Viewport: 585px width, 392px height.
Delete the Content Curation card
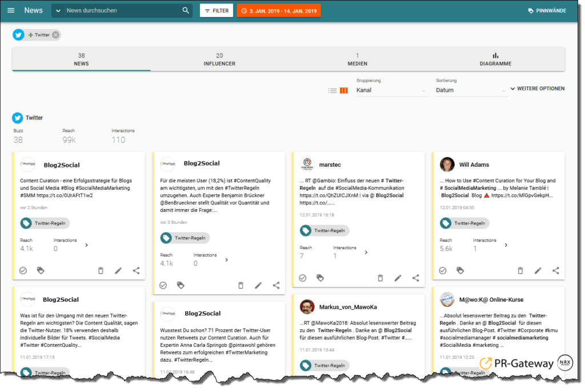click(101, 271)
